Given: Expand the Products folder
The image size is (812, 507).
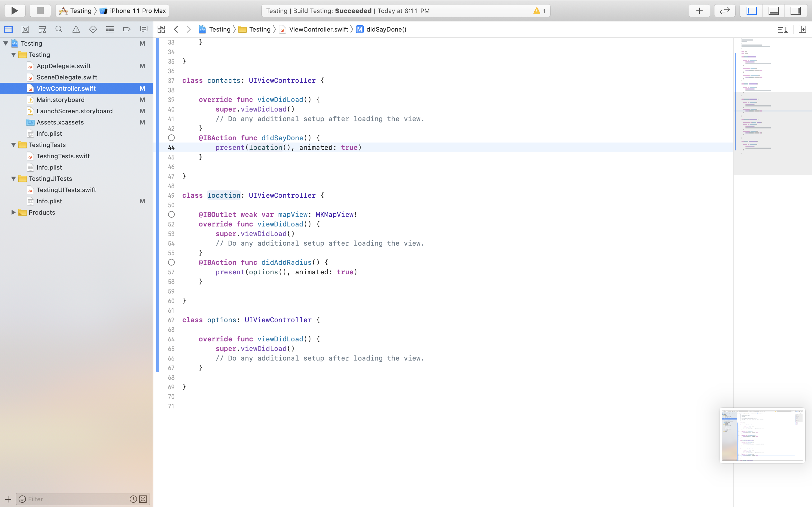Looking at the screenshot, I should pos(14,212).
